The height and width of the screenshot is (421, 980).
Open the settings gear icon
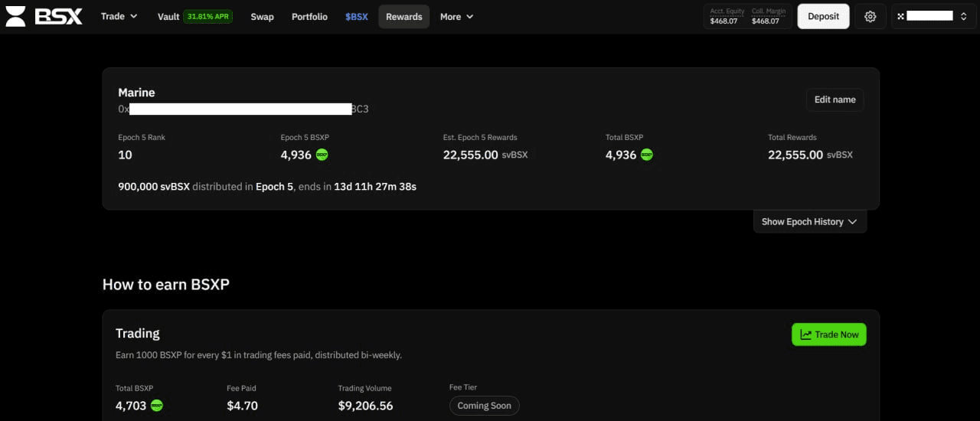pyautogui.click(x=870, y=16)
